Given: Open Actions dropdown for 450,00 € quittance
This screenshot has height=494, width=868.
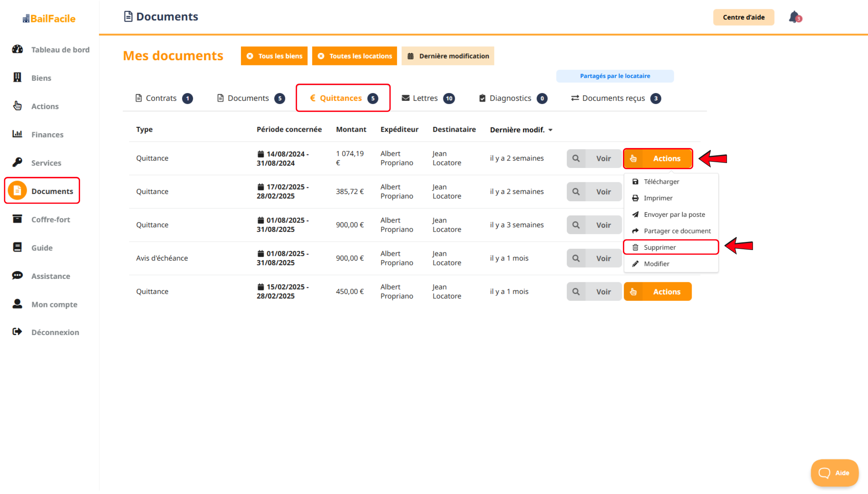Looking at the screenshot, I should 658,292.
